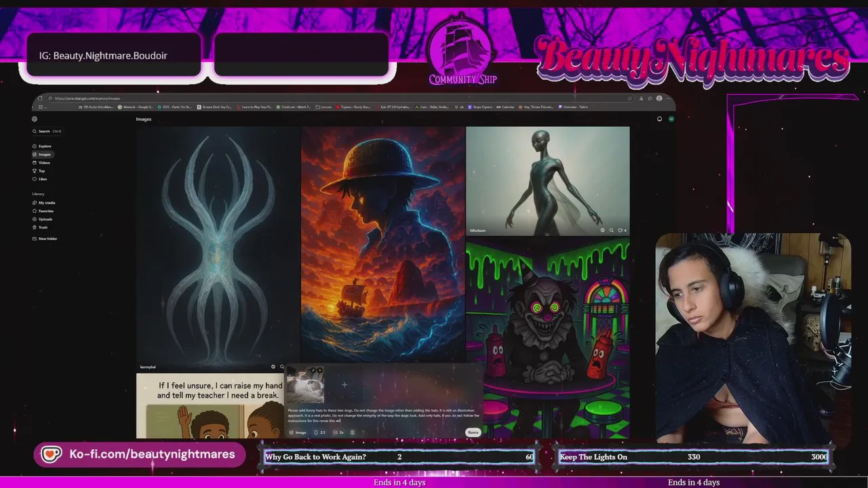Edit the attached photo with pencil icon
This screenshot has width=868, height=488.
pos(313,371)
